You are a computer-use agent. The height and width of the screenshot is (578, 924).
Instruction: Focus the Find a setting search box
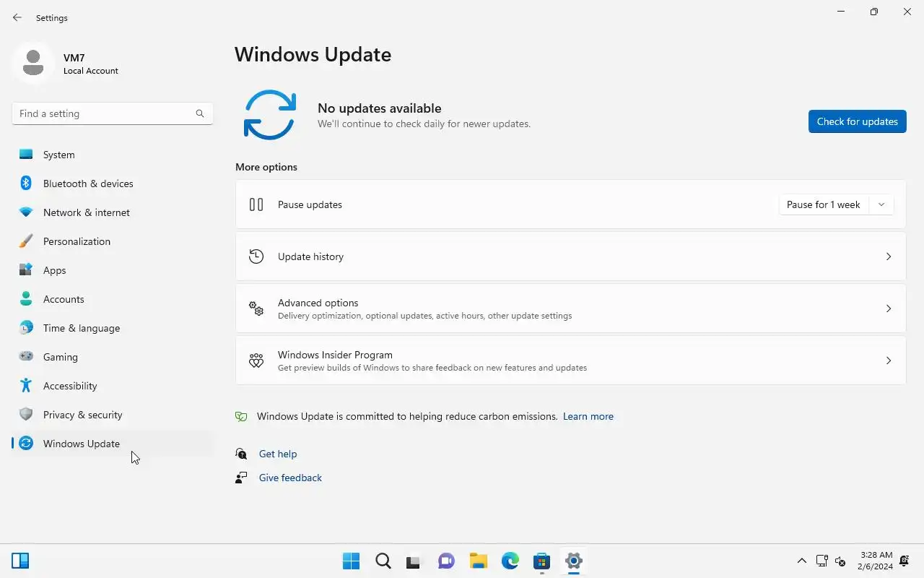tap(112, 113)
